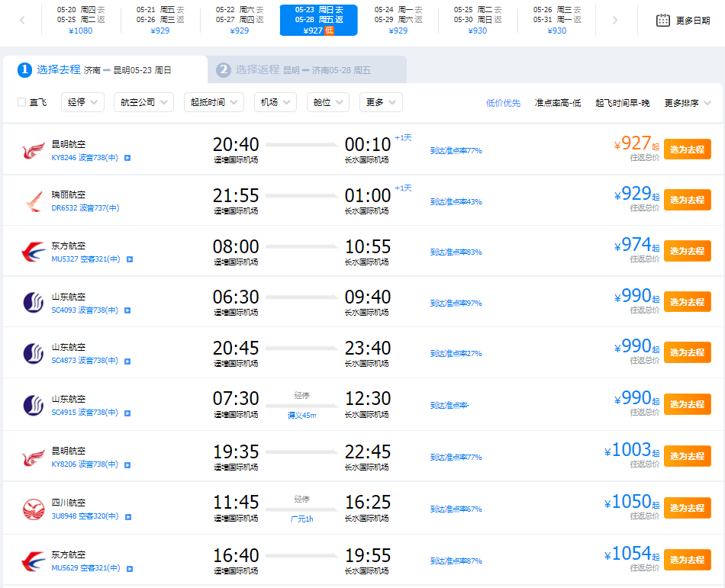Click 选为去程 for the ¥927 flight

[687, 149]
